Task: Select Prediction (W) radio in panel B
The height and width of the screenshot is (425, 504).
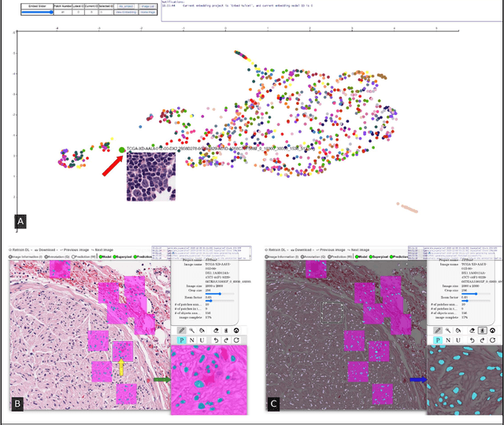Action: 73,257
